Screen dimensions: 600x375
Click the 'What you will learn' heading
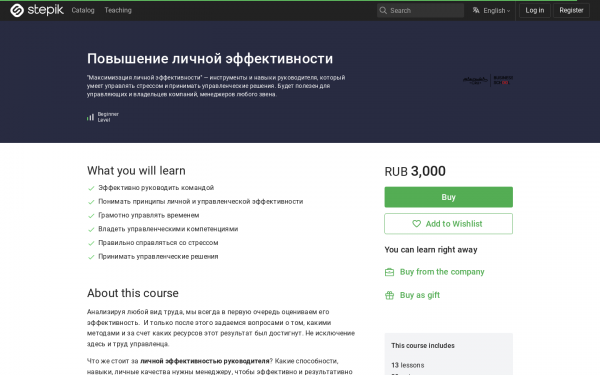pyautogui.click(x=136, y=171)
